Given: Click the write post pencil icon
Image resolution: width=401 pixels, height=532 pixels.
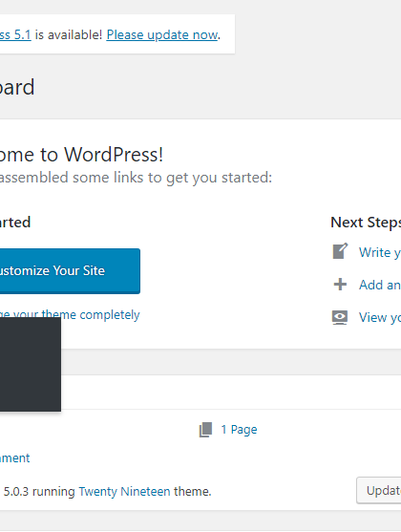Looking at the screenshot, I should click(340, 251).
